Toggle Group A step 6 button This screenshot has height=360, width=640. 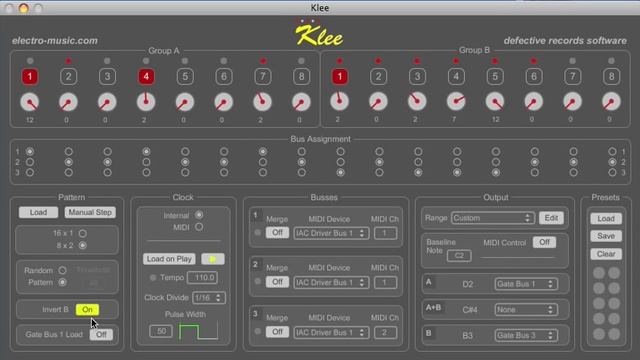224,76
